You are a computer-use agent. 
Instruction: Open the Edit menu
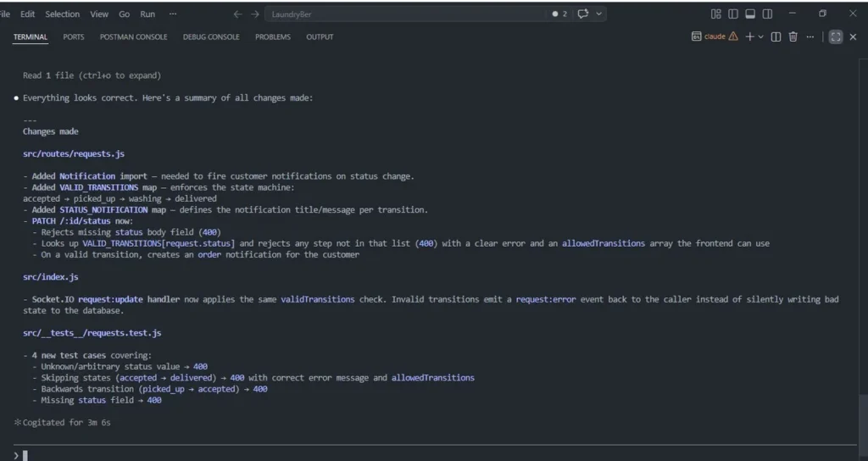(27, 14)
